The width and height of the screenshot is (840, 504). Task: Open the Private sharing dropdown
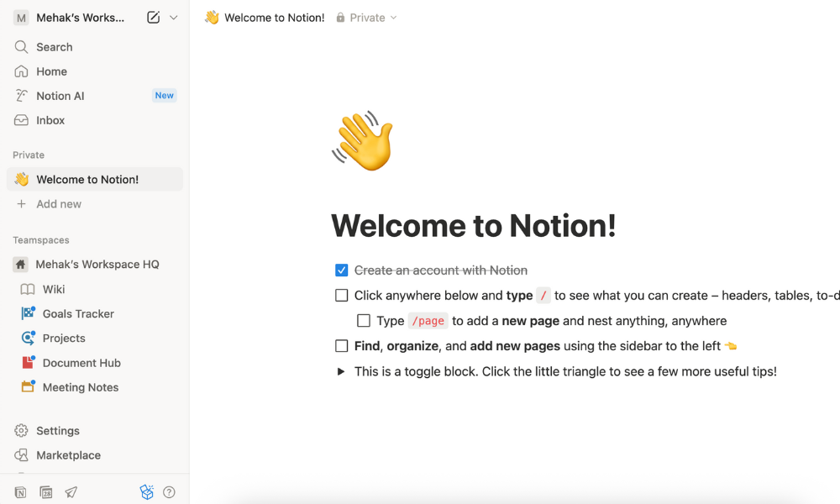[x=367, y=18]
